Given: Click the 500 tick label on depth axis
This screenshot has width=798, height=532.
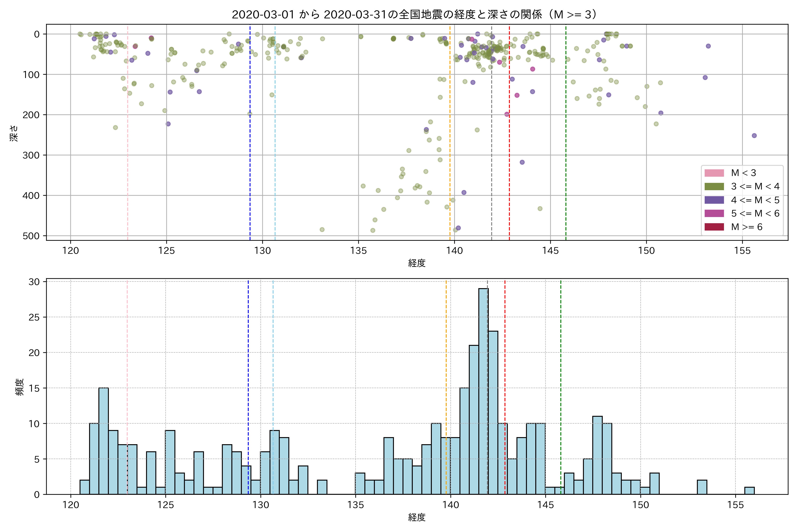Looking at the screenshot, I should tap(31, 236).
